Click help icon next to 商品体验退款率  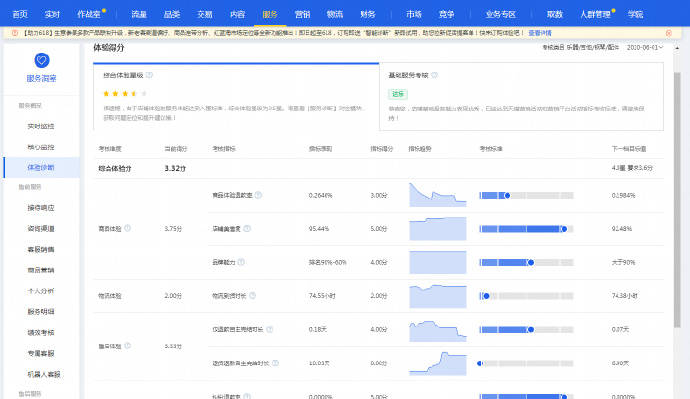[x=258, y=195]
